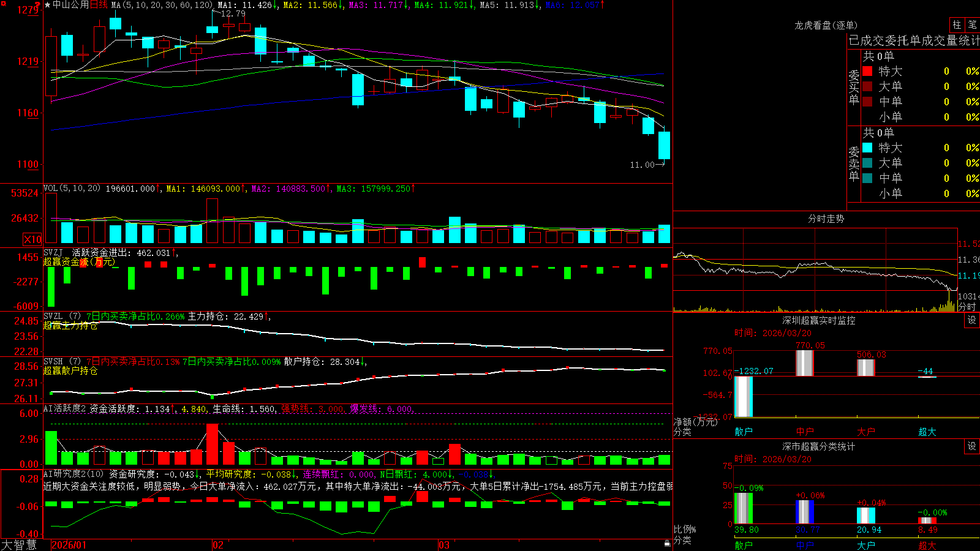Click the 已成交委托单成交量统计 heading
This screenshot has height=551, width=980.
pos(914,40)
